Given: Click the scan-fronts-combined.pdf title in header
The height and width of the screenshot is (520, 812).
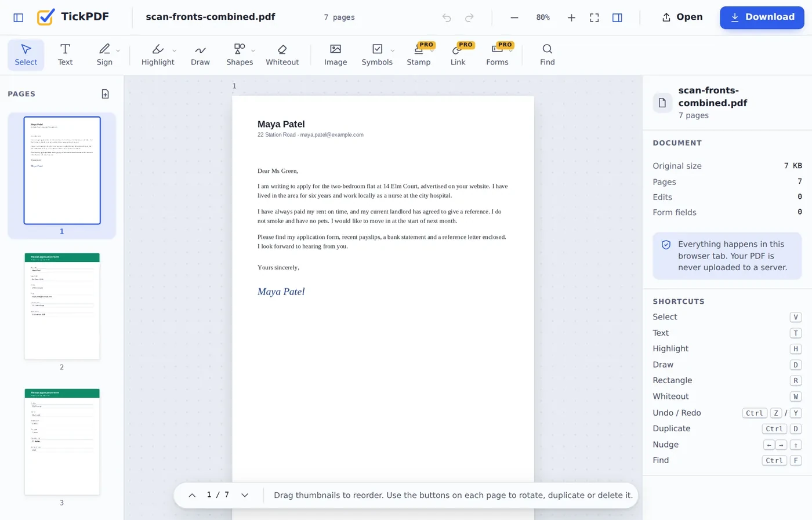Looking at the screenshot, I should tap(211, 17).
